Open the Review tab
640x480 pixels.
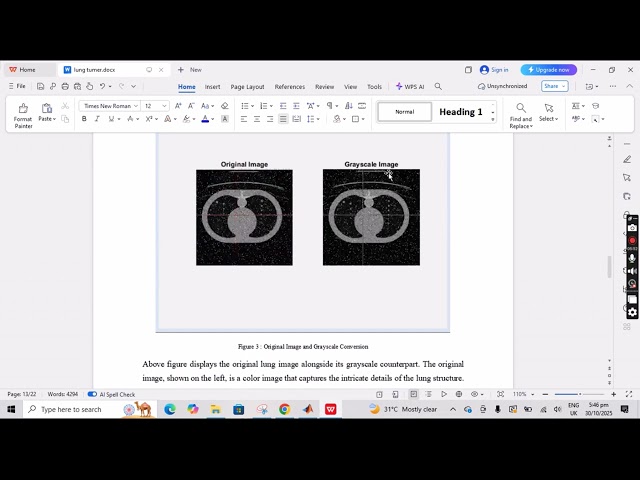(x=324, y=87)
